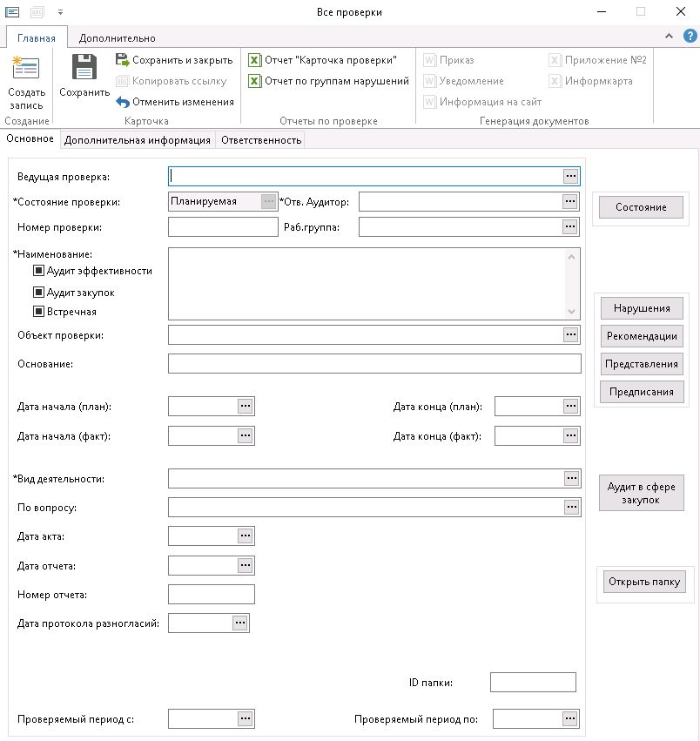This screenshot has height=741, width=700.
Task: Open Отчет по группам нарушений
Action: (328, 81)
